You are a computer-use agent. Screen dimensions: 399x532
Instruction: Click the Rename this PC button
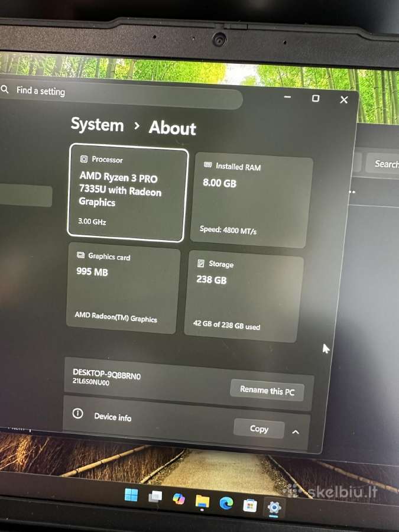267,391
